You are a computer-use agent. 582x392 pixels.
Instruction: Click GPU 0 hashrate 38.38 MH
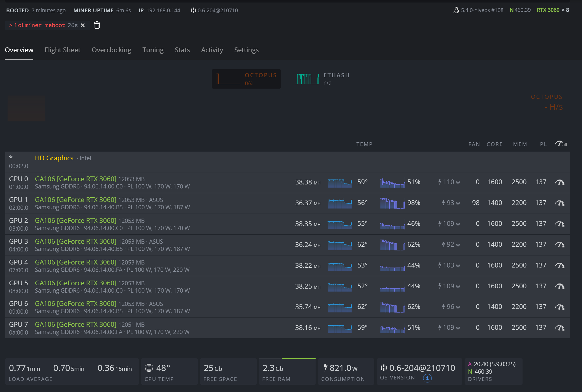point(308,182)
